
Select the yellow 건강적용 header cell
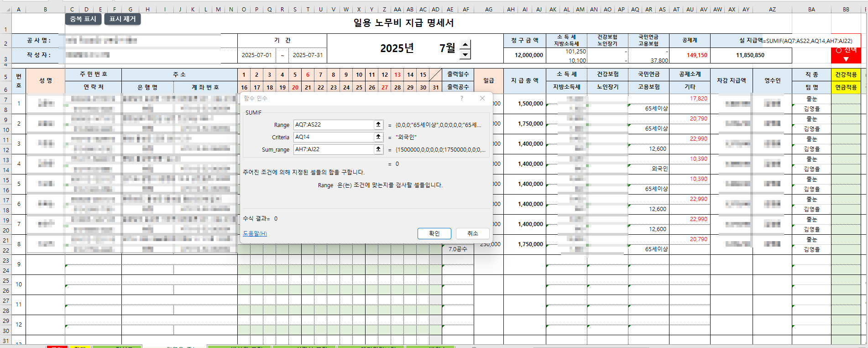[846, 74]
